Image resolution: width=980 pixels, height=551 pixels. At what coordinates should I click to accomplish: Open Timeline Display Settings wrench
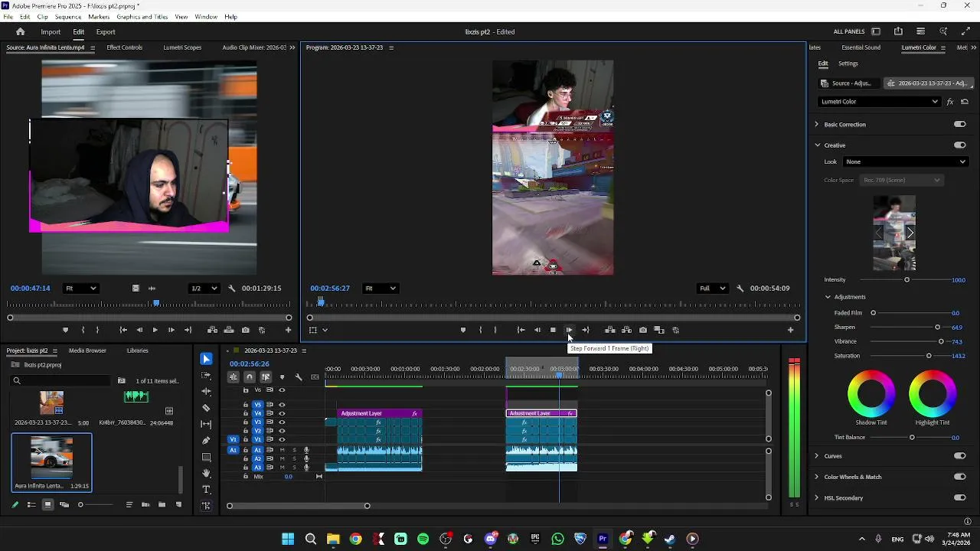pos(299,377)
